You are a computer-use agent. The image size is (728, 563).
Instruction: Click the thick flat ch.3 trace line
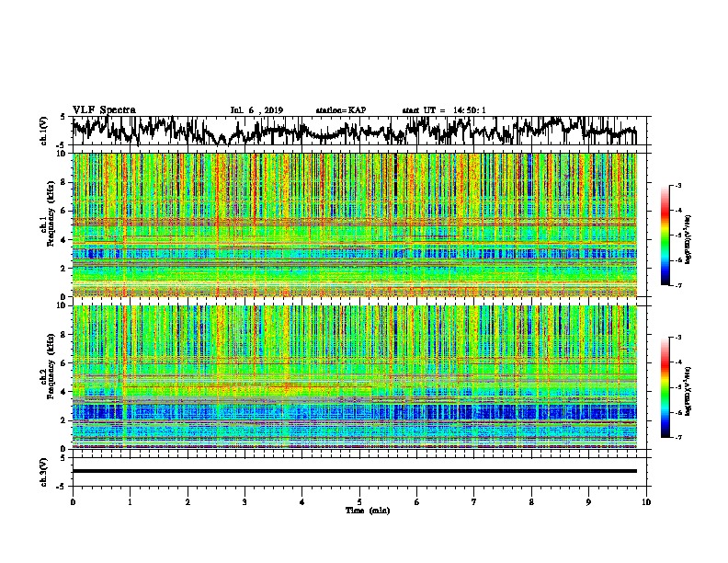[354, 471]
